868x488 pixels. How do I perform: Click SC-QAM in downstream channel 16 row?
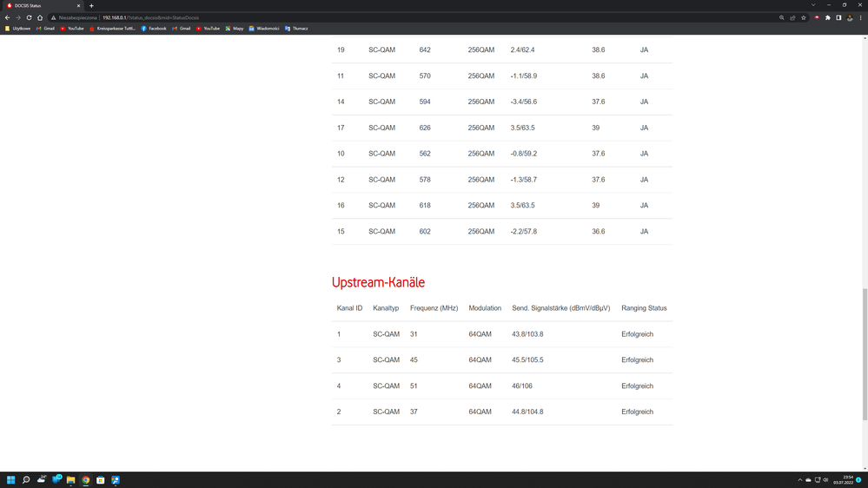(x=382, y=205)
